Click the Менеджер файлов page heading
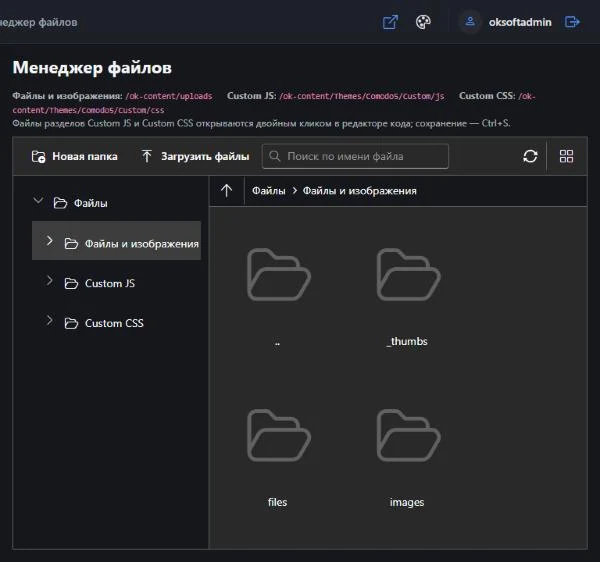 [x=92, y=68]
